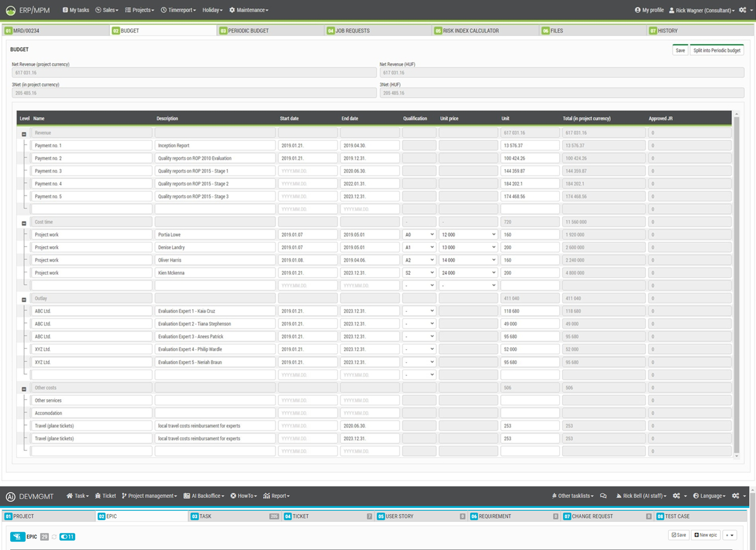Open the Project management menu
This screenshot has width=756, height=550.
(x=149, y=496)
